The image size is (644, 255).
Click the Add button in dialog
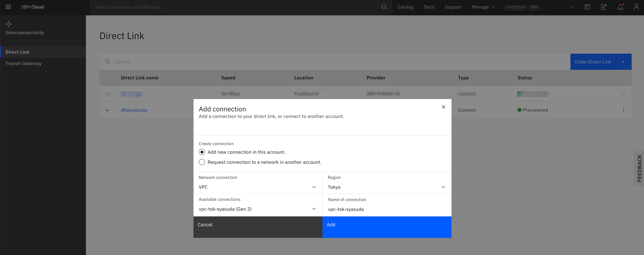pos(387,227)
